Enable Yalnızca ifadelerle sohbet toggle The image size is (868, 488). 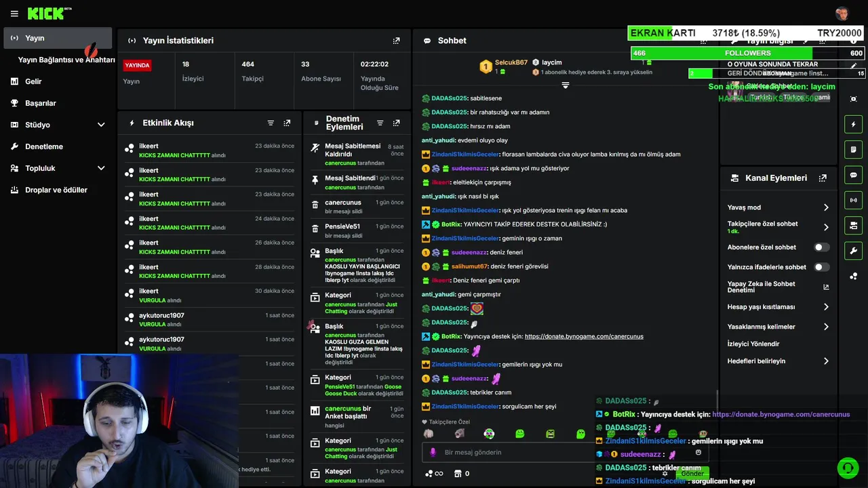(821, 267)
